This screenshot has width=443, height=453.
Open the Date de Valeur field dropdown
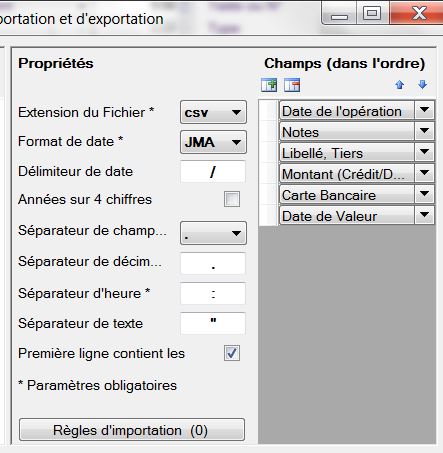coord(424,215)
